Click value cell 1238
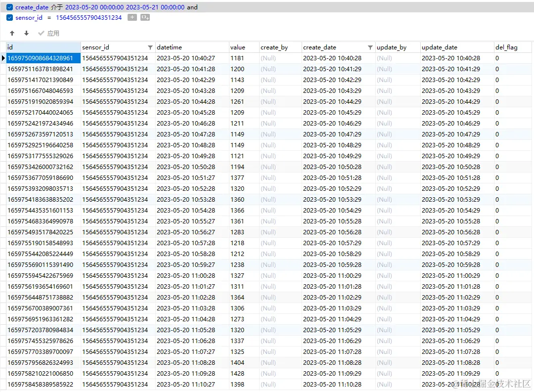 click(244, 265)
